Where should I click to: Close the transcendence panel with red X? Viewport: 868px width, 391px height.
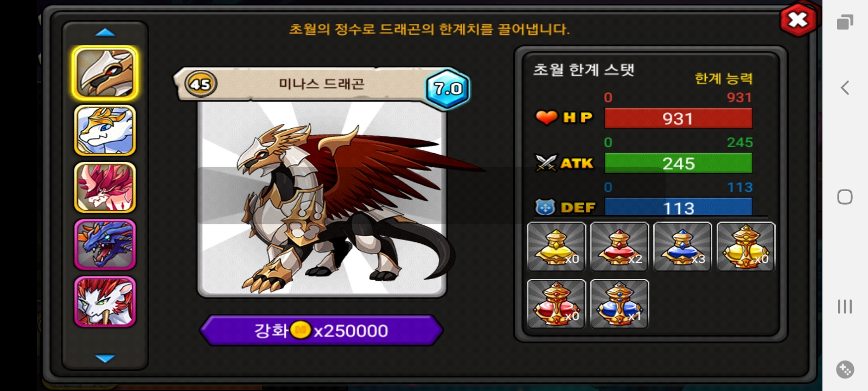797,20
